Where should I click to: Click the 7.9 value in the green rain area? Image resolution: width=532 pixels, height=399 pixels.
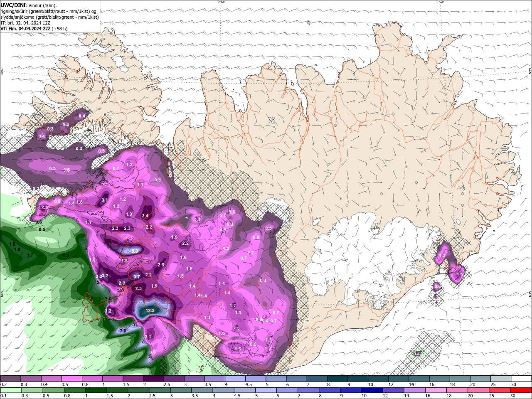coord(123,331)
